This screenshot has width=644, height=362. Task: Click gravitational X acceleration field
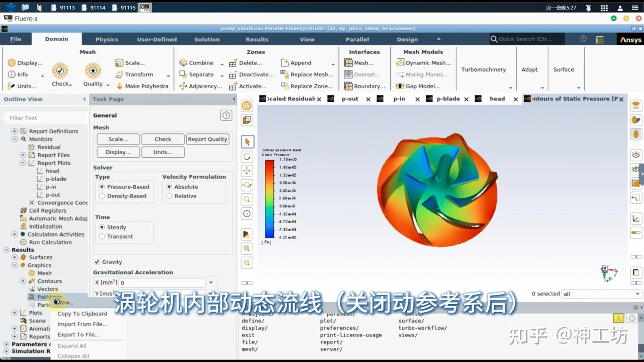[162, 283]
